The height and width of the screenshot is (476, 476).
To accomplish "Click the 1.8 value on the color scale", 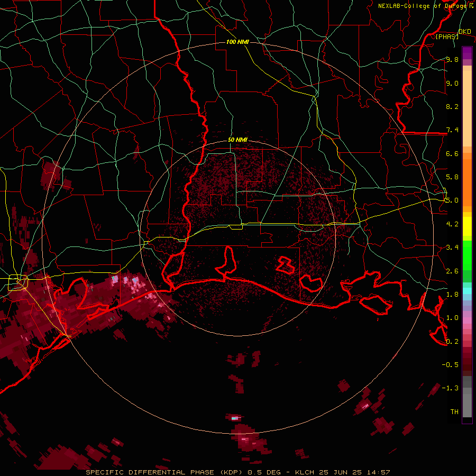I will tap(452, 295).
